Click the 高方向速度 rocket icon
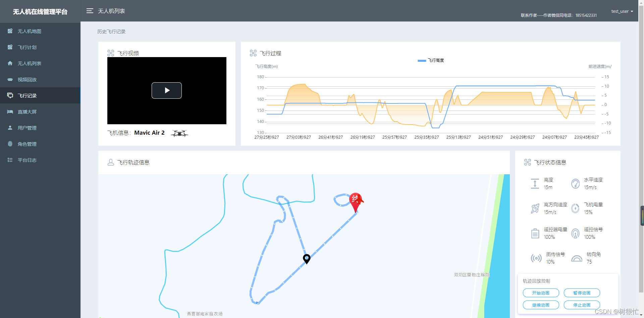This screenshot has width=644, height=318. click(x=535, y=209)
